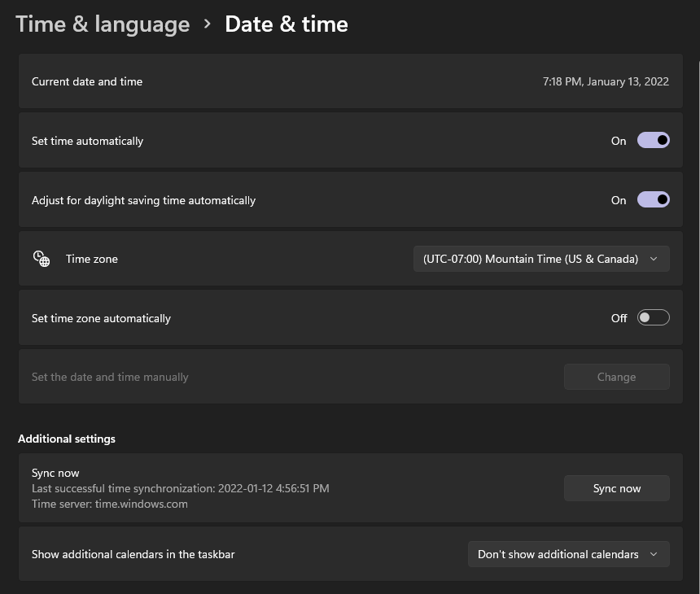700x594 pixels.
Task: Enable Set time zone automatically switch
Action: [x=653, y=318]
